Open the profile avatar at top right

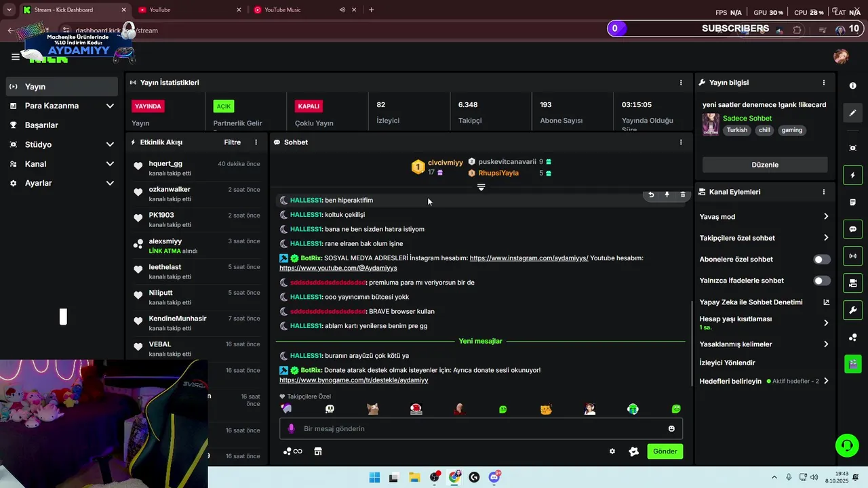[x=841, y=56]
